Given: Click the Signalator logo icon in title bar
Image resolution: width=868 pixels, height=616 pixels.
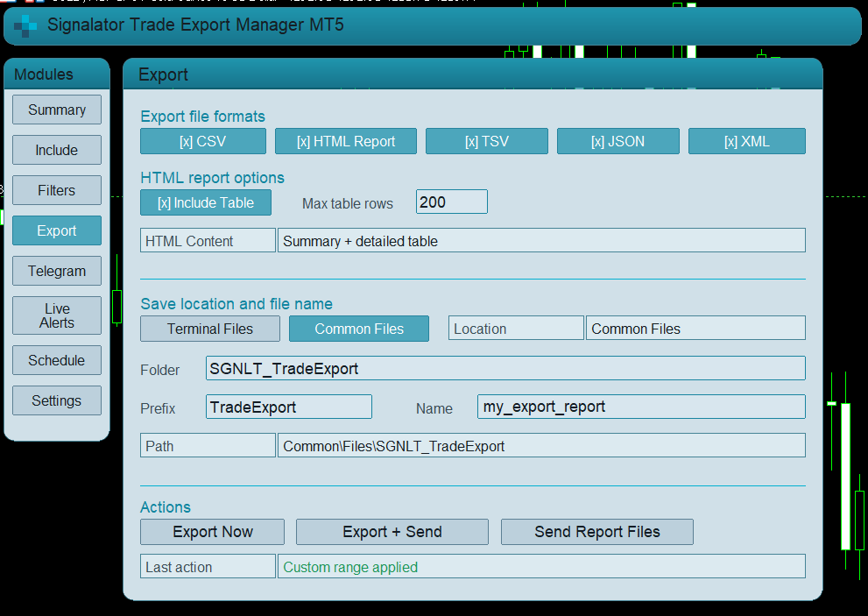Looking at the screenshot, I should coord(25,25).
